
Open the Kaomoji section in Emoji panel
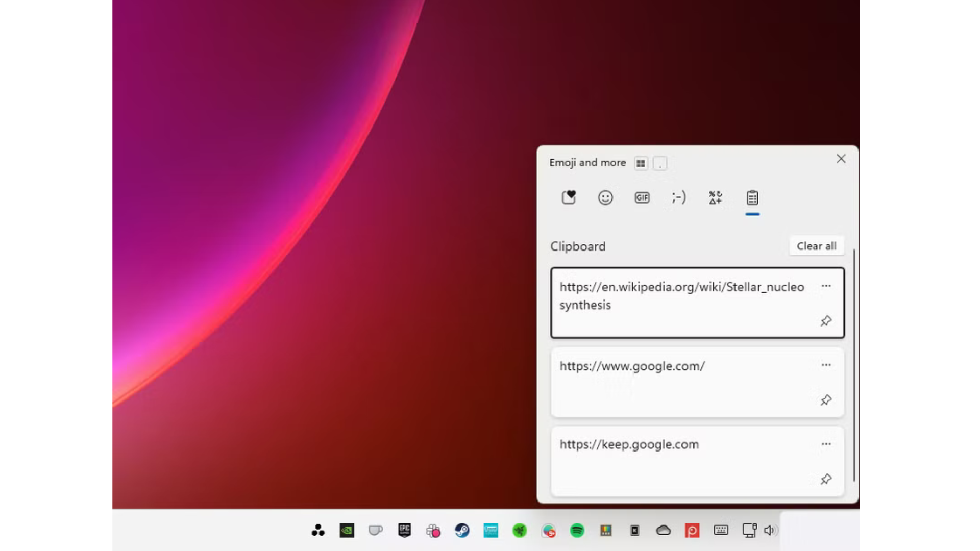pos(679,198)
